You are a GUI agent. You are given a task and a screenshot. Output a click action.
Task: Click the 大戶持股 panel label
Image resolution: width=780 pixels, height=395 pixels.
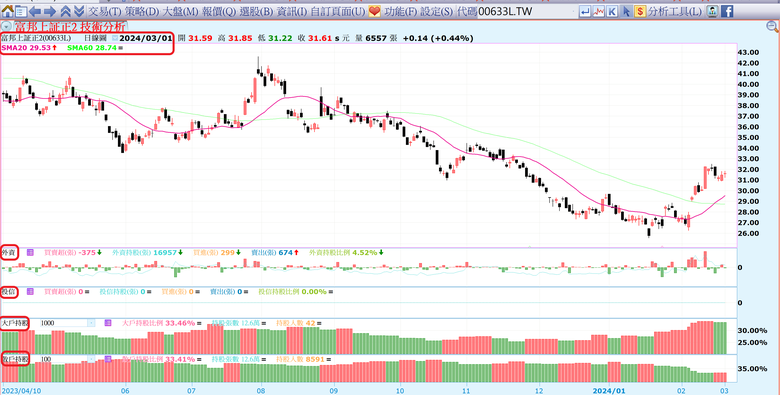click(14, 323)
